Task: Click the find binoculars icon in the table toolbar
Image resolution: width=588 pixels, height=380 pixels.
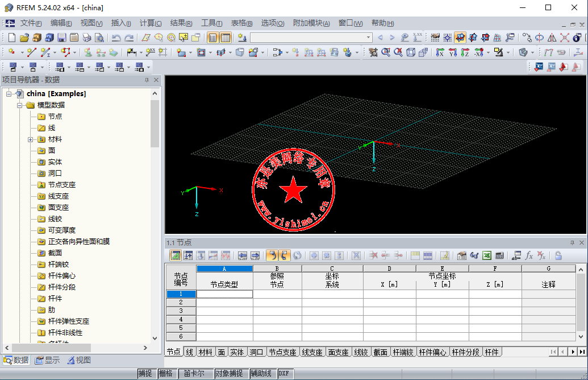Action: [x=474, y=256]
